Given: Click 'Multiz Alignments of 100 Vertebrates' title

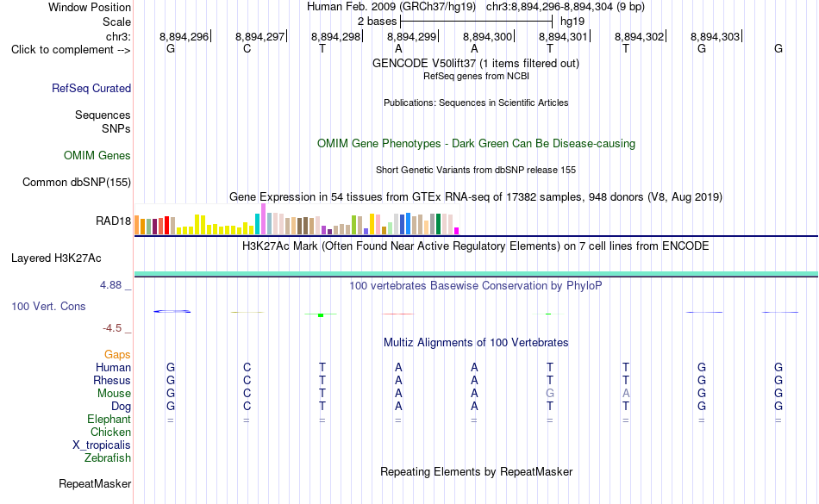Looking at the screenshot, I should point(476,342).
